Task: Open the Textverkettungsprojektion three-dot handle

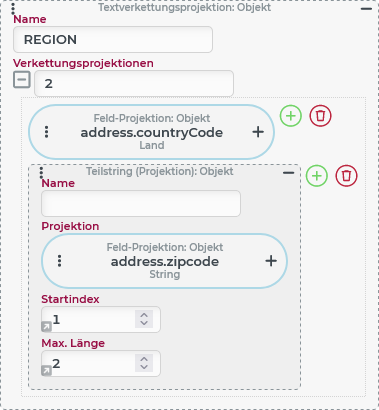Action: click(x=13, y=9)
